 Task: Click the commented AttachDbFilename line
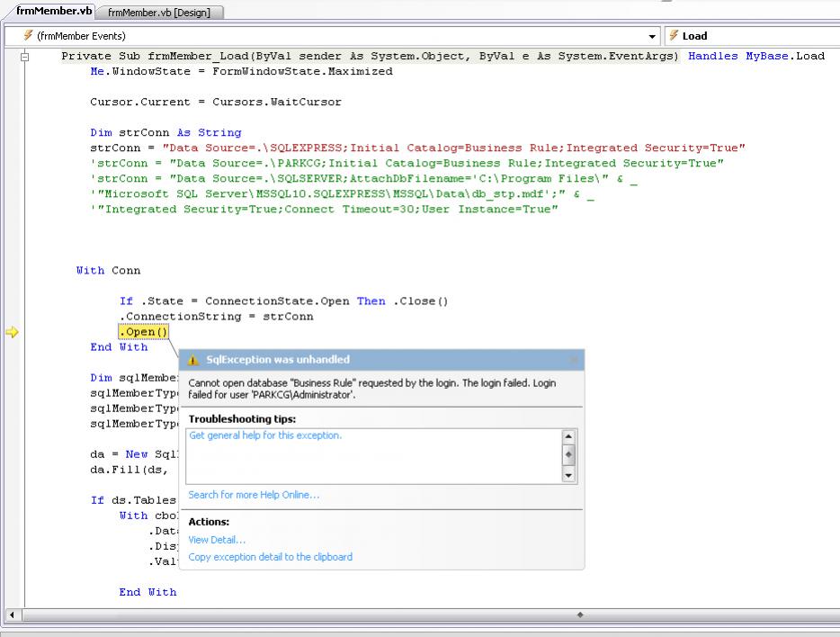tap(363, 178)
